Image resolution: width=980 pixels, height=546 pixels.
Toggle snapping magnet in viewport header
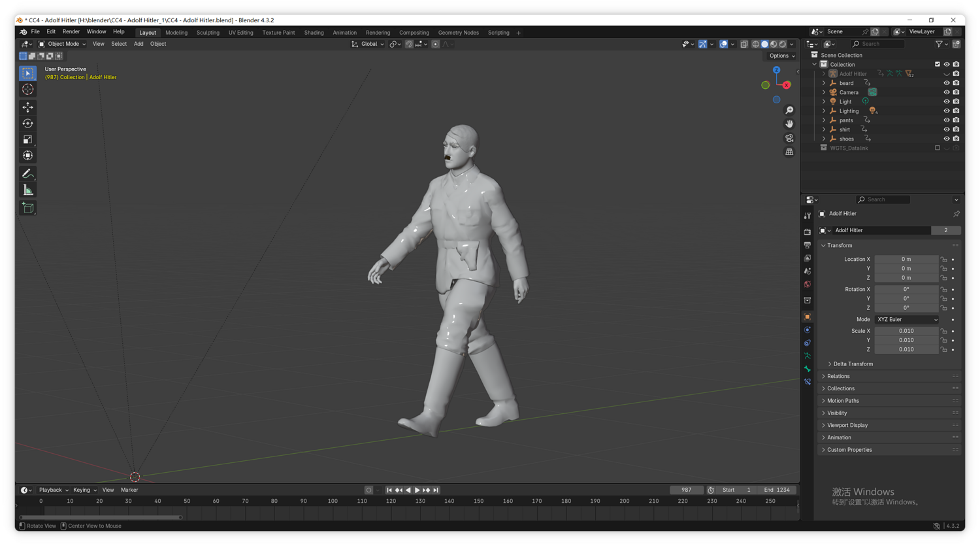(x=409, y=44)
